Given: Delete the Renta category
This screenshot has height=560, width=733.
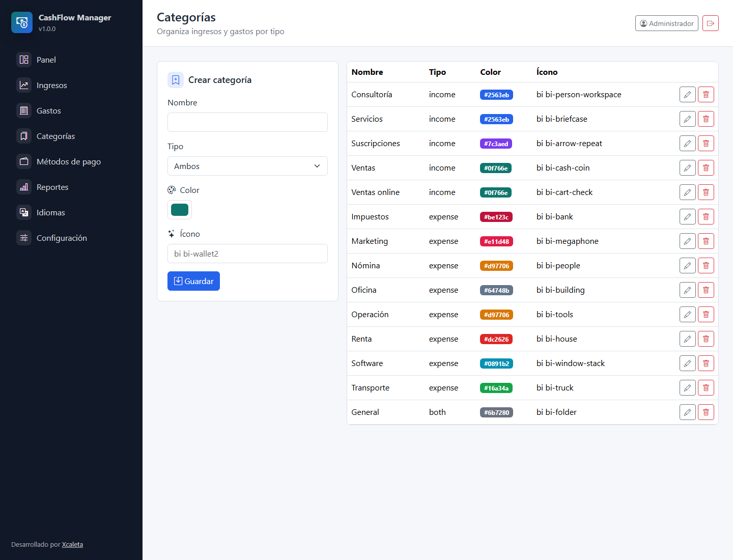Looking at the screenshot, I should 706,339.
